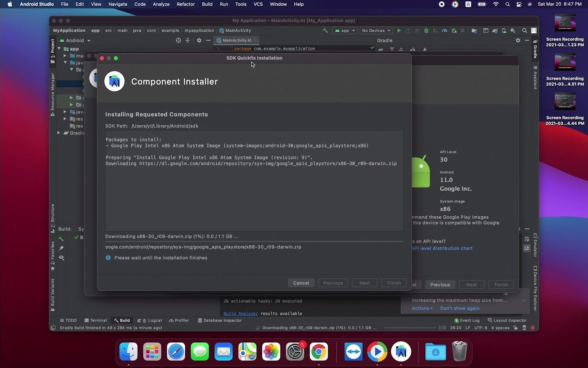Screen dimensions: 588x368
Task: Open Screen Recording 1.23 PM thumbnail
Action: tap(565, 23)
